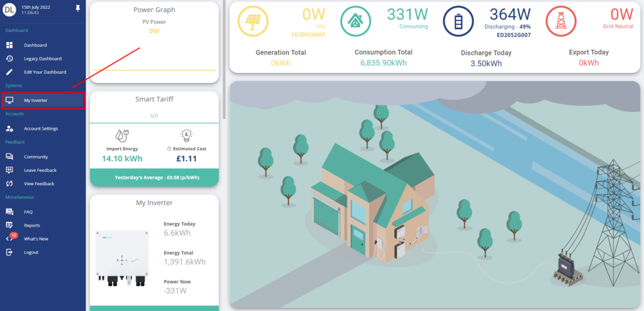Open Legacy Dashboard from sidebar
The height and width of the screenshot is (311, 644).
click(x=42, y=59)
